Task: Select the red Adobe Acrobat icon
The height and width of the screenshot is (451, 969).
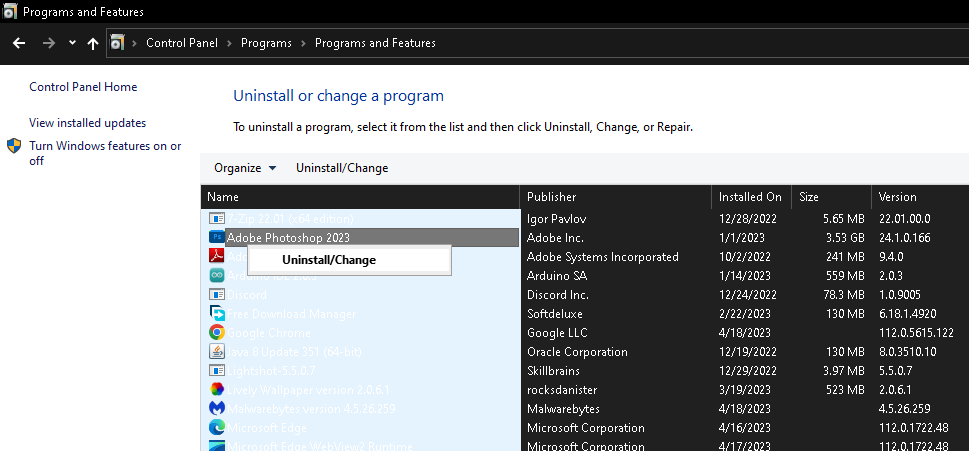Action: pos(216,256)
